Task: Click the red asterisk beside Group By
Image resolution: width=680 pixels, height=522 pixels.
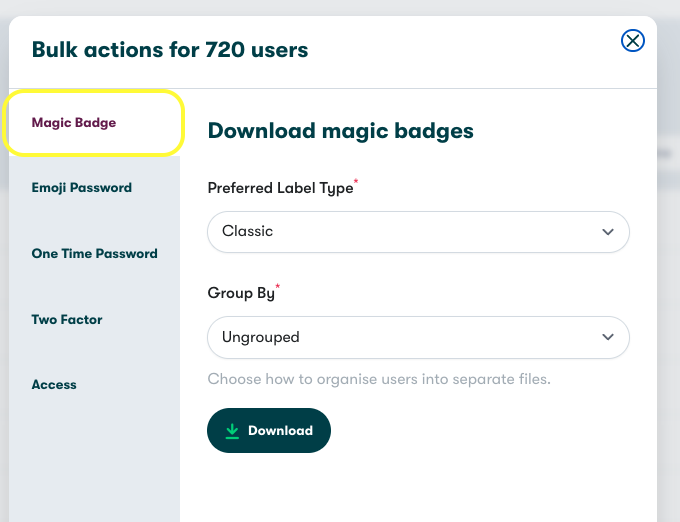Action: (x=278, y=288)
